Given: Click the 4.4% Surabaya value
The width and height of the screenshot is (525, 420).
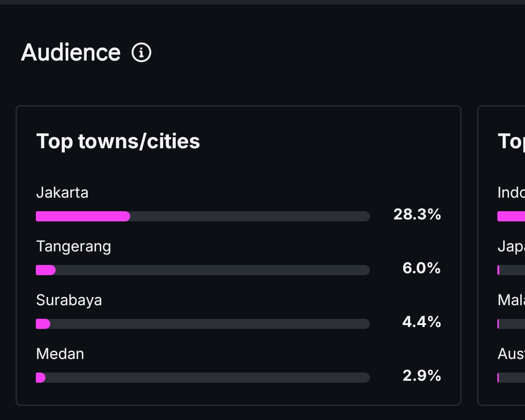Looking at the screenshot, I should (421, 322).
